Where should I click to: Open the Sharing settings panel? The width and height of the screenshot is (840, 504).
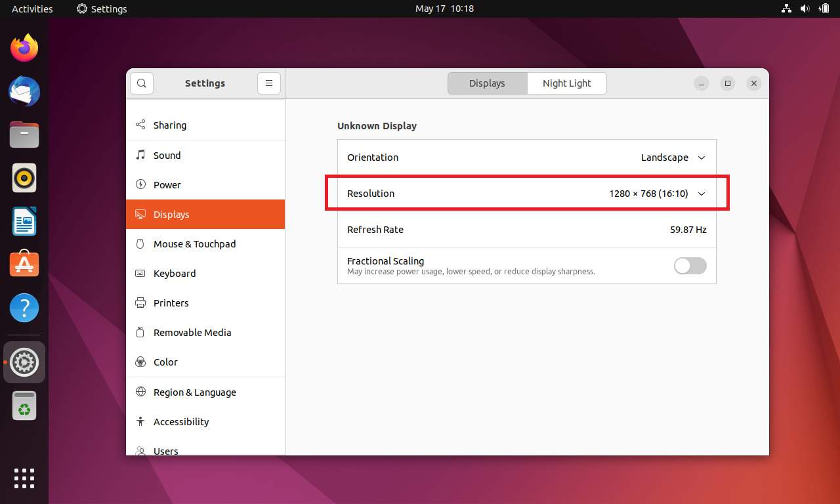click(x=169, y=125)
